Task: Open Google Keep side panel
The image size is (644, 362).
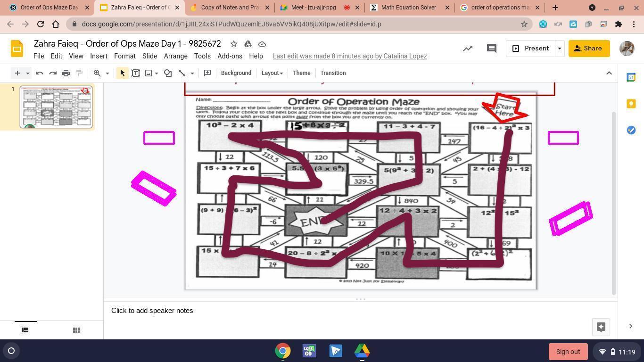Action: (x=631, y=104)
